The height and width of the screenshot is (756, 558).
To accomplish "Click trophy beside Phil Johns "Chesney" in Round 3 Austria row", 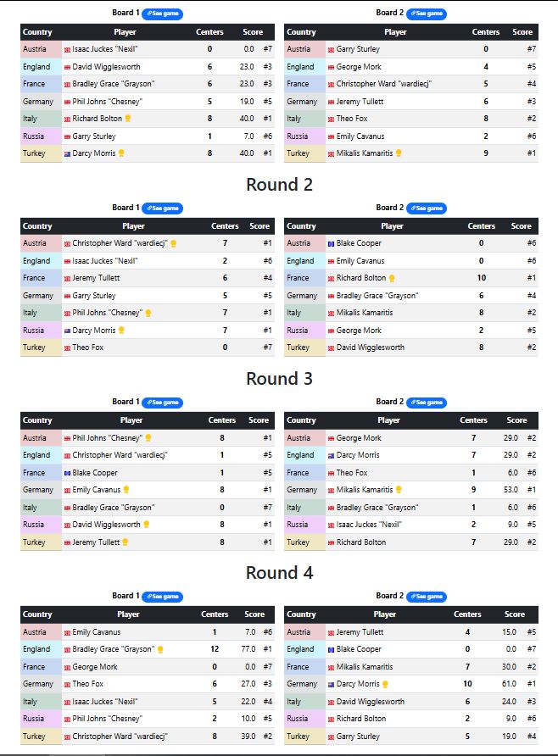I will 148,438.
